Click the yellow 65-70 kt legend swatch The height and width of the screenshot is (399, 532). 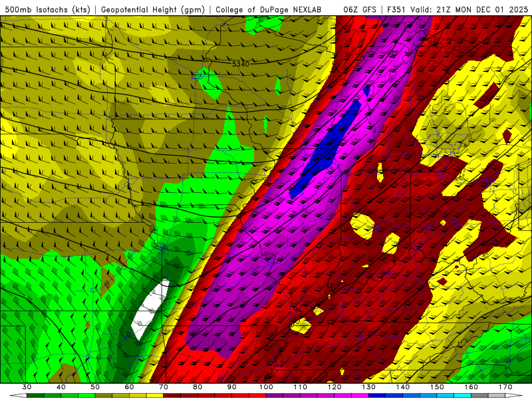pyautogui.click(x=155, y=396)
